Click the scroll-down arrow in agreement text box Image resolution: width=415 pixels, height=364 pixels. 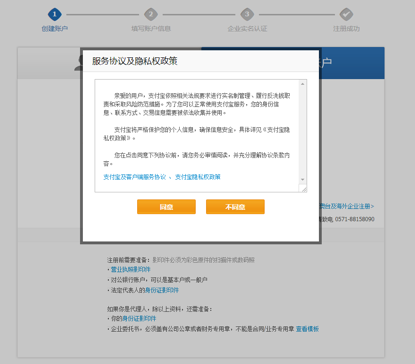pos(302,179)
